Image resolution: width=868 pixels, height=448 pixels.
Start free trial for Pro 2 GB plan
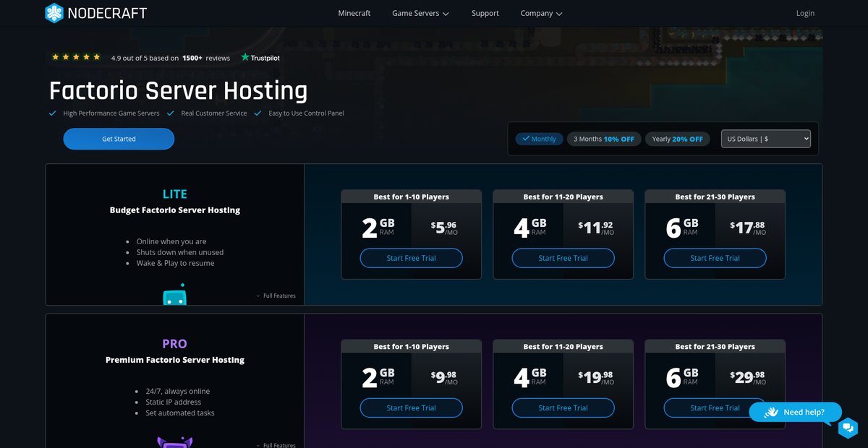(412, 408)
